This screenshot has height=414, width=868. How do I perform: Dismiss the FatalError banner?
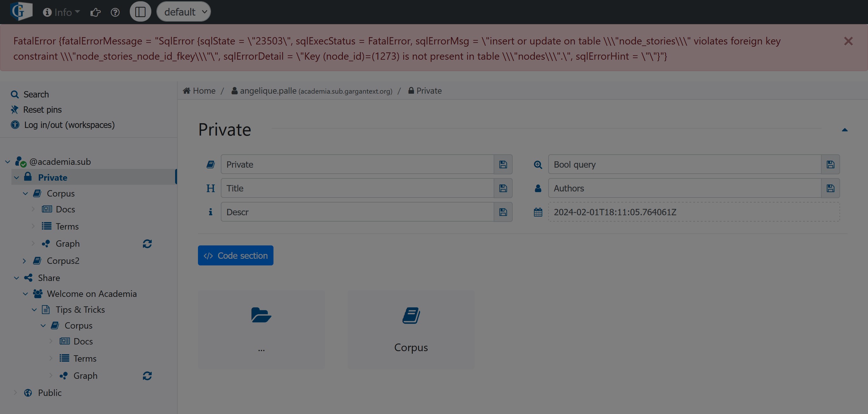click(848, 41)
